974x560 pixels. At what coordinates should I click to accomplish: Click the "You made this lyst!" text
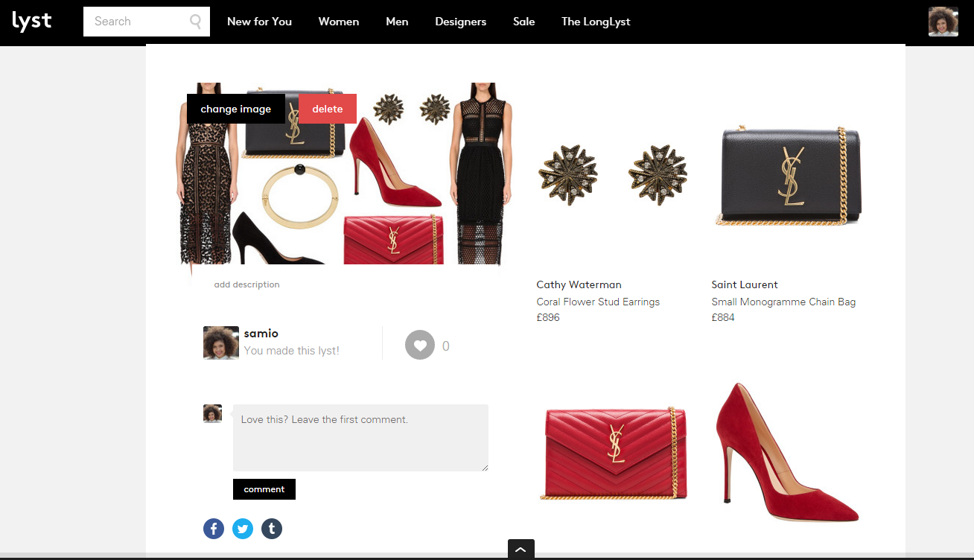[x=291, y=351]
